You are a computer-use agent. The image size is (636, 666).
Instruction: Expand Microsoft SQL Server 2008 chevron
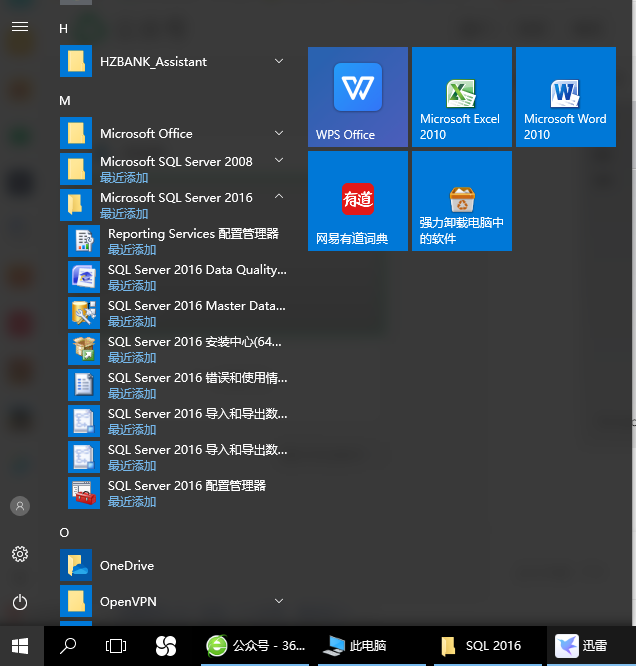279,161
